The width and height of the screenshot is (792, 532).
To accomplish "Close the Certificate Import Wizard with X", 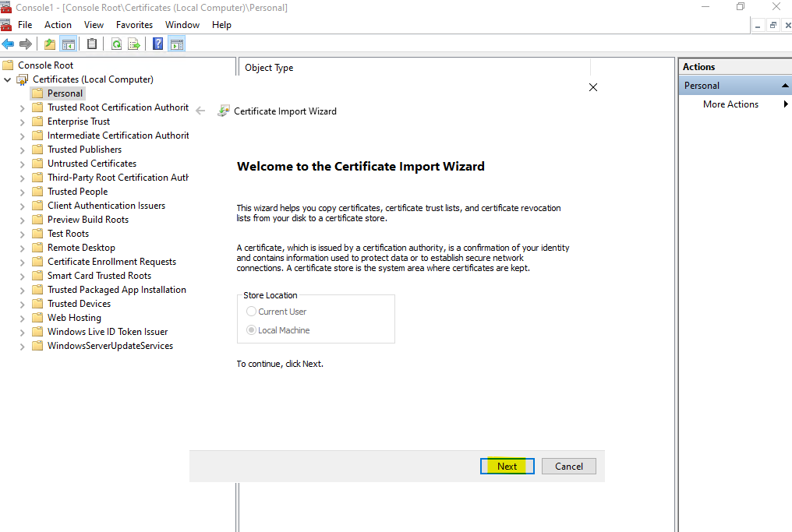I will click(593, 87).
